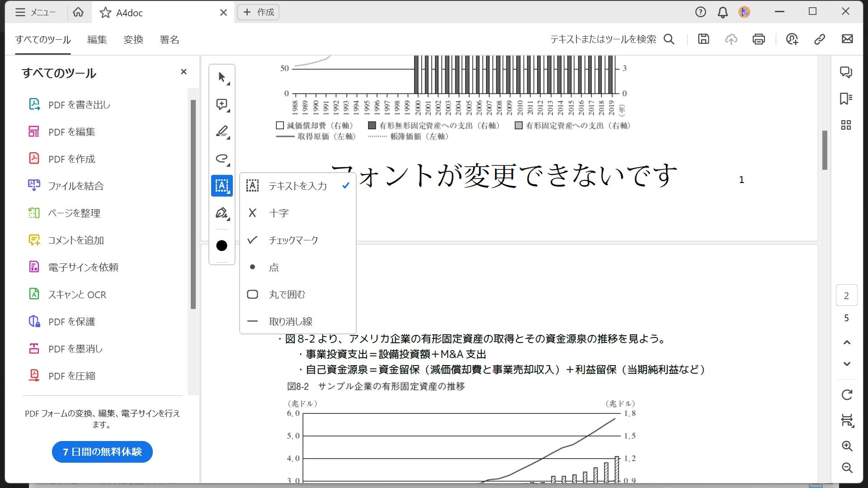Open the comments panel icon
Viewport: 868px width, 488px height.
pyautogui.click(x=846, y=72)
